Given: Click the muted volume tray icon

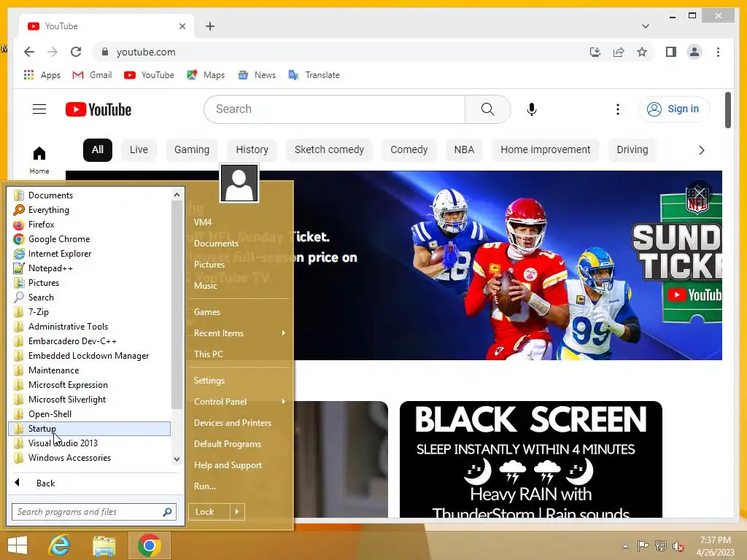Looking at the screenshot, I should tap(678, 545).
